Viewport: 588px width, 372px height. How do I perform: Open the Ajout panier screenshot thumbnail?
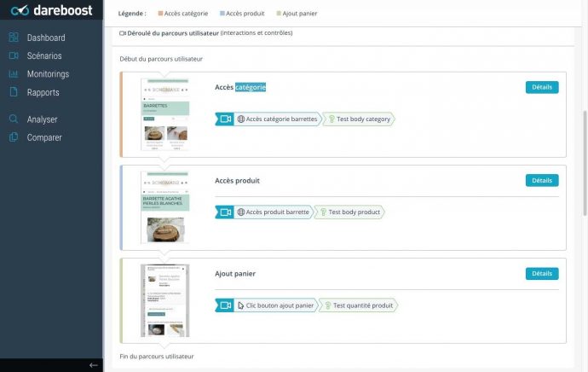tap(165, 300)
